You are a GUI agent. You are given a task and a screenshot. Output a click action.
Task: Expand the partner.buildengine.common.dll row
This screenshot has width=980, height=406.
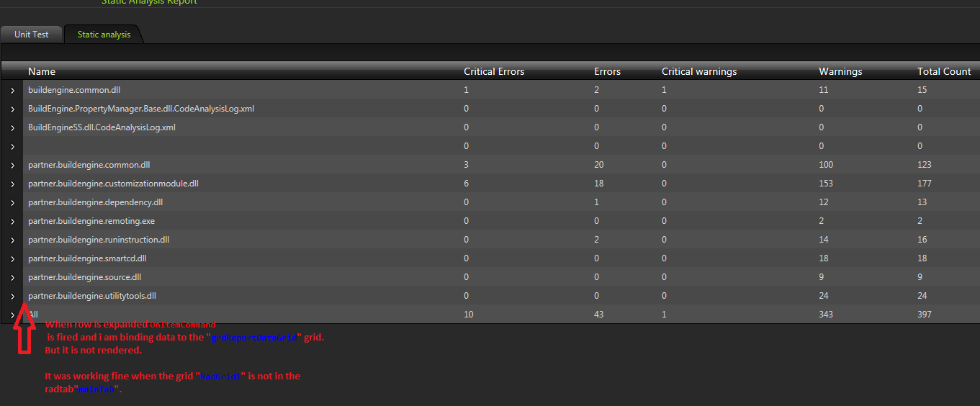pyautogui.click(x=12, y=165)
